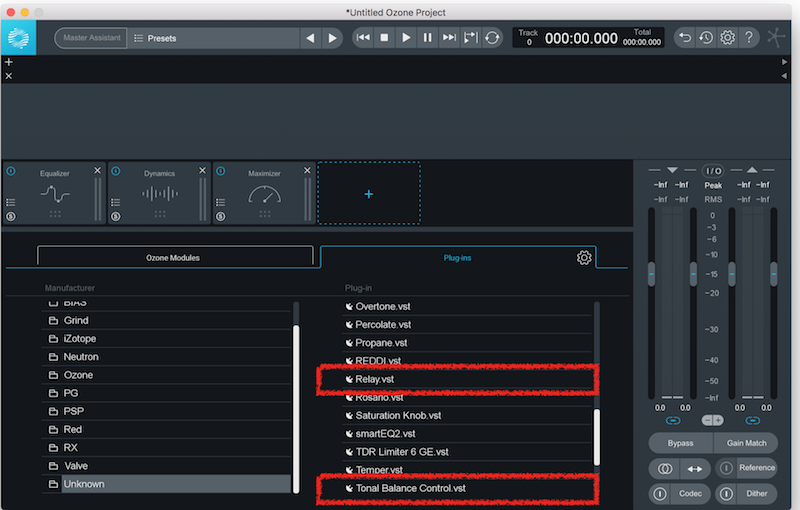Open Ozone settings gear in header
Screen dimensions: 800x510
coord(728,38)
